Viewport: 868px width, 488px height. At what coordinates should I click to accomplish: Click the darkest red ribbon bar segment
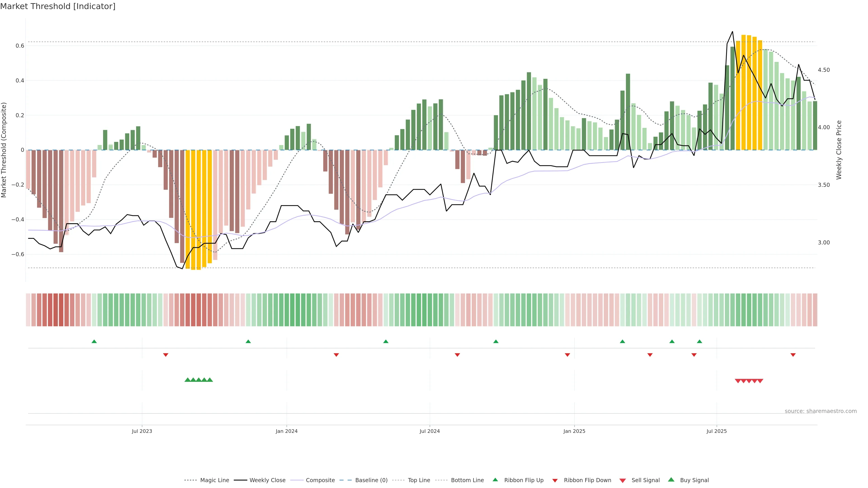pos(56,310)
